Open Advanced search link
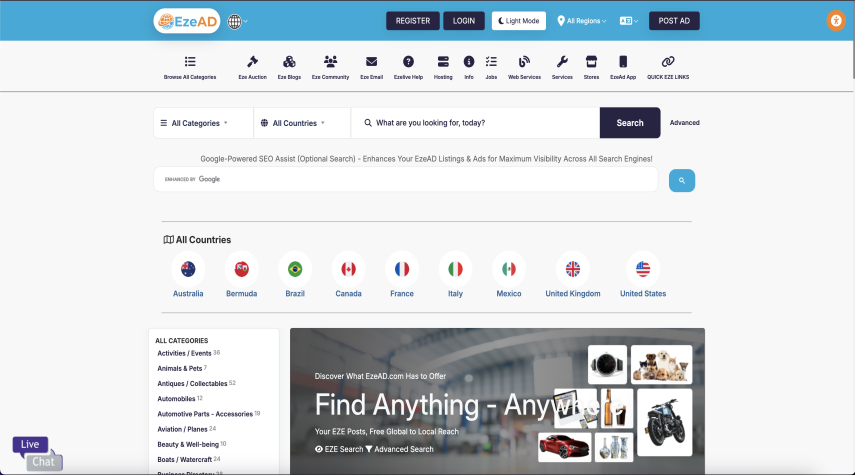This screenshot has width=855, height=475. [684, 123]
